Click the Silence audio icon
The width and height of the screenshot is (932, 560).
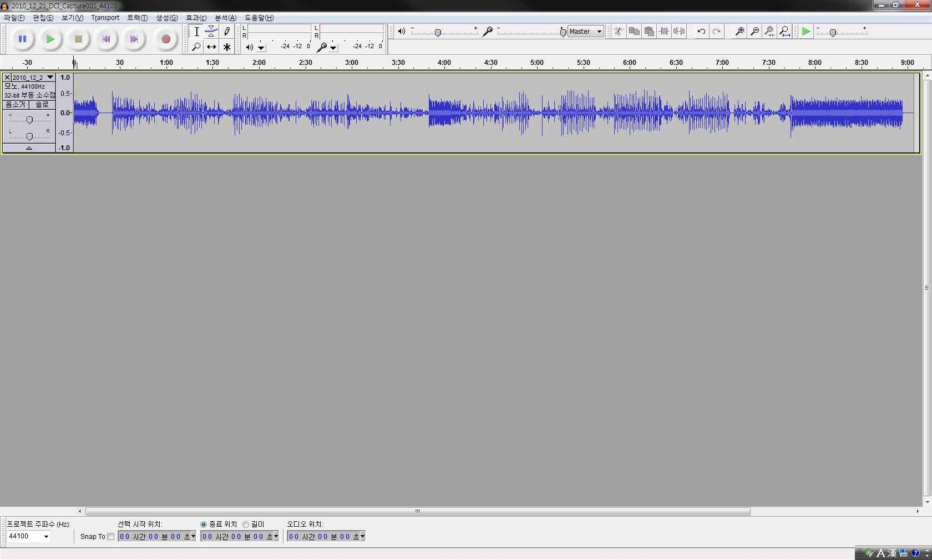pos(679,32)
